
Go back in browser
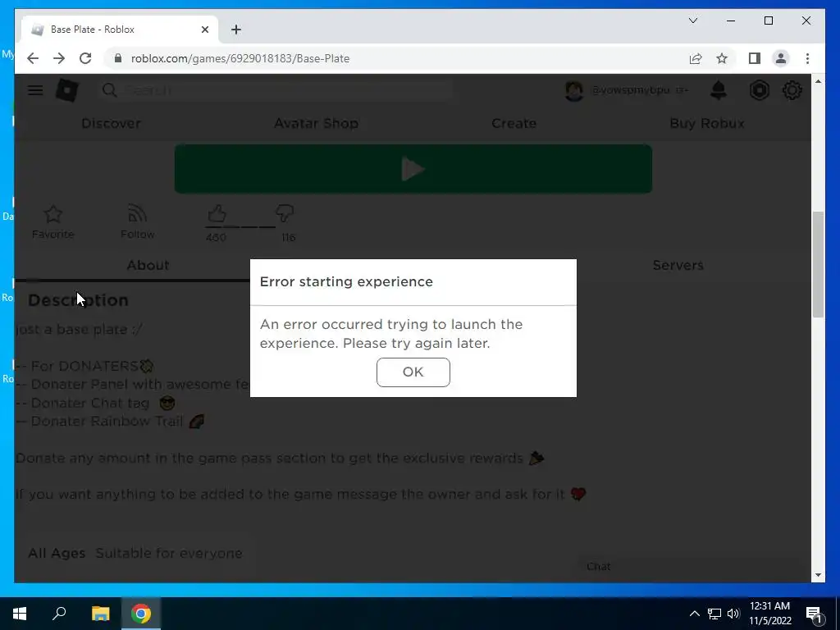(33, 58)
